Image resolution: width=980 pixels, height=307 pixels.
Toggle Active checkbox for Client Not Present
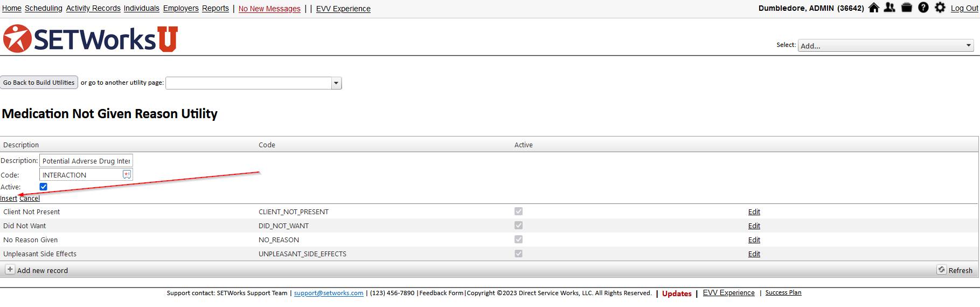(518, 212)
